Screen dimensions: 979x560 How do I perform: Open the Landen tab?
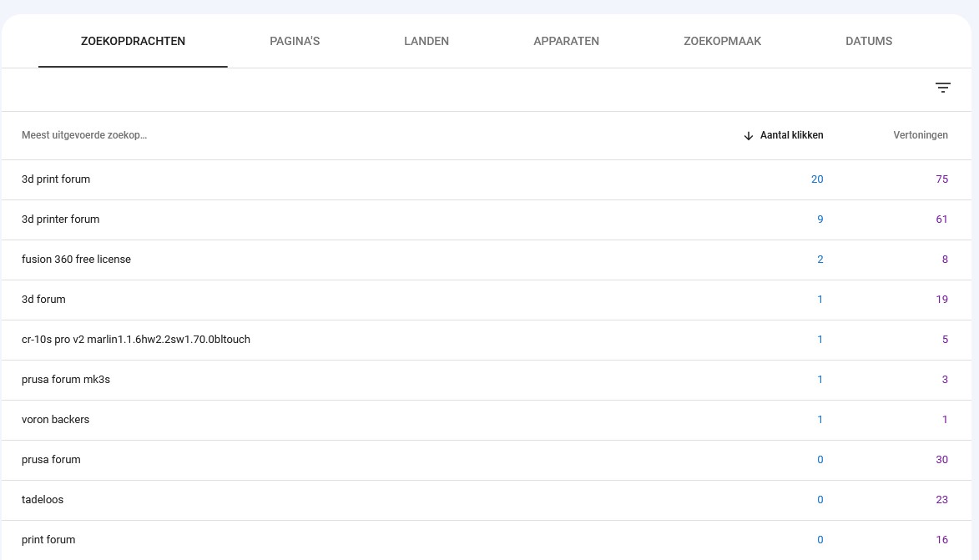point(426,41)
